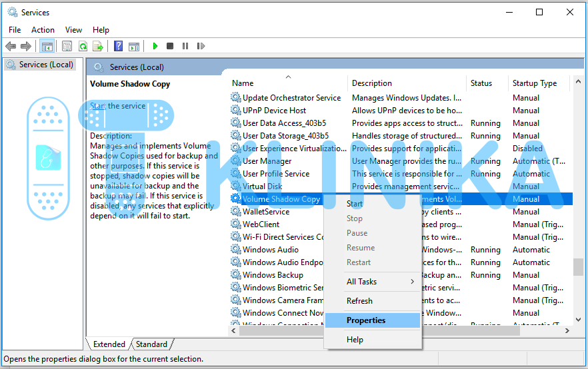Open the Action menu
The height and width of the screenshot is (369, 588).
click(43, 30)
